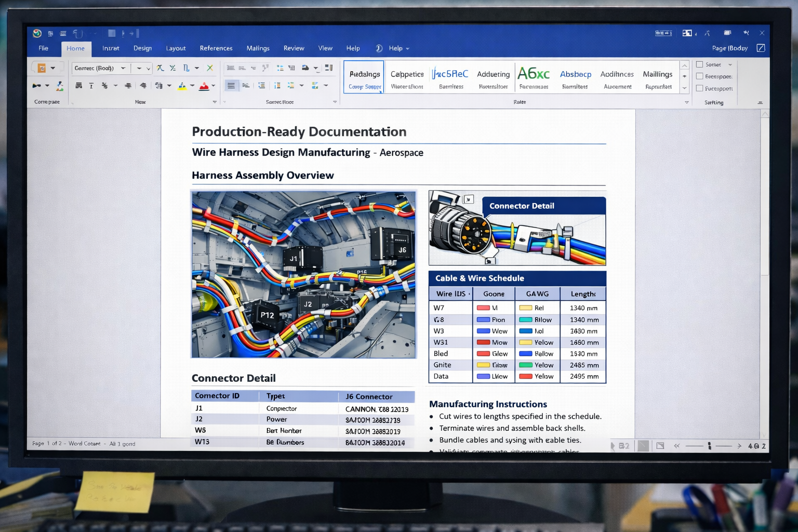The width and height of the screenshot is (798, 532).
Task: Select the green A6xc style in the styles gallery
Action: point(534,77)
